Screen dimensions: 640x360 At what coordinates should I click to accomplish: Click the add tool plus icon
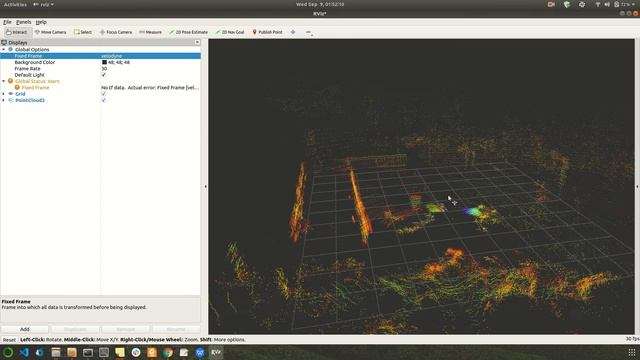pos(293,32)
